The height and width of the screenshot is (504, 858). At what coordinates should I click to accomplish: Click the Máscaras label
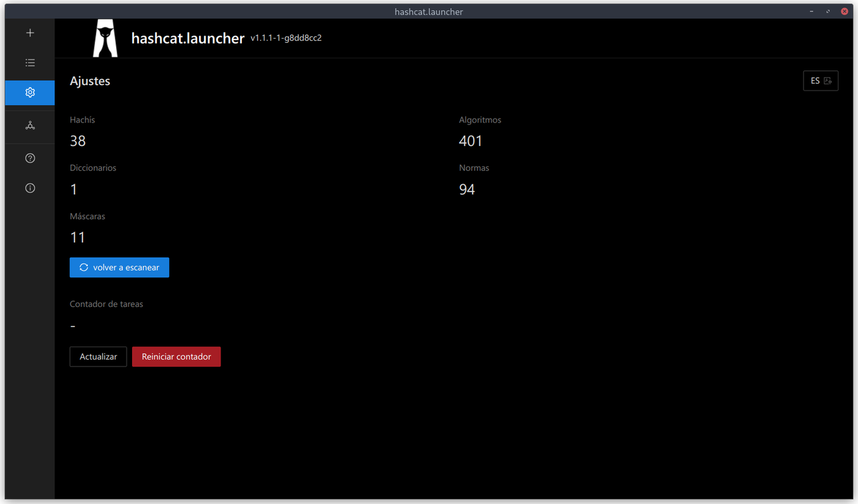pyautogui.click(x=87, y=216)
